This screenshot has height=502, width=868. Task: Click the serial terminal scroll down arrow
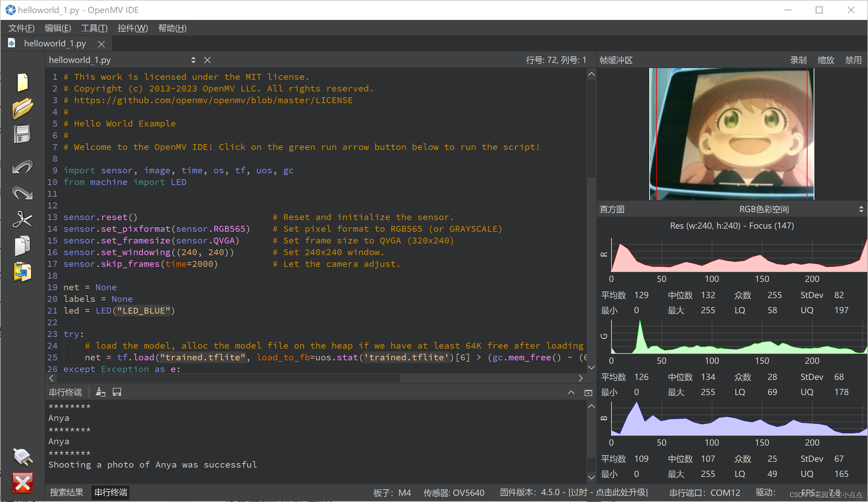tap(592, 477)
